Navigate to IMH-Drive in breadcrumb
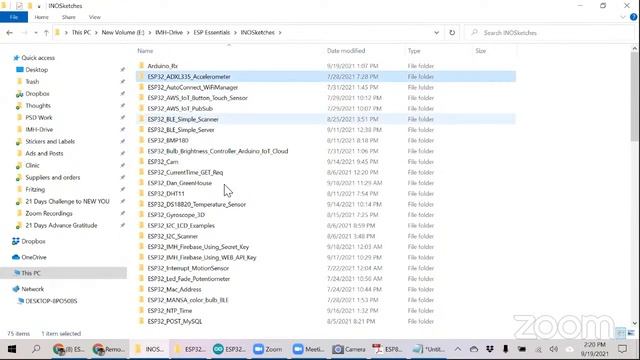Screen dimensions: 640x360 (169, 33)
